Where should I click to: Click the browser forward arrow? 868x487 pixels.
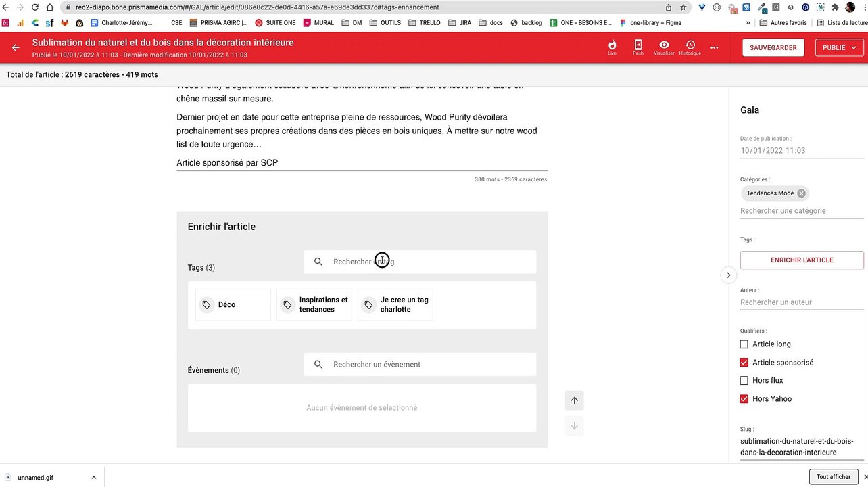click(20, 7)
